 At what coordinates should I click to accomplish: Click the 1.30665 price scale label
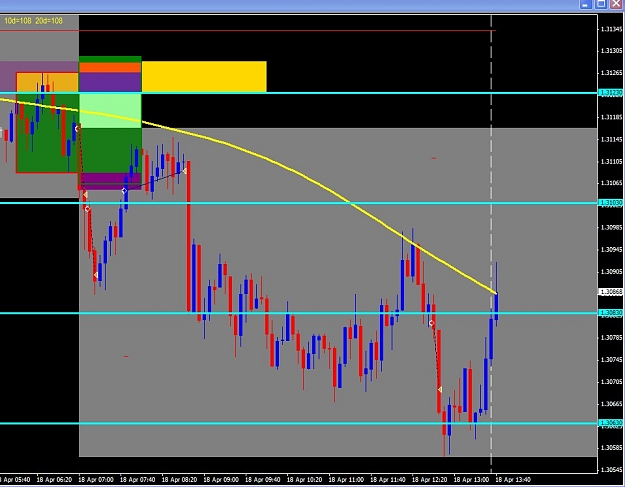pos(611,404)
